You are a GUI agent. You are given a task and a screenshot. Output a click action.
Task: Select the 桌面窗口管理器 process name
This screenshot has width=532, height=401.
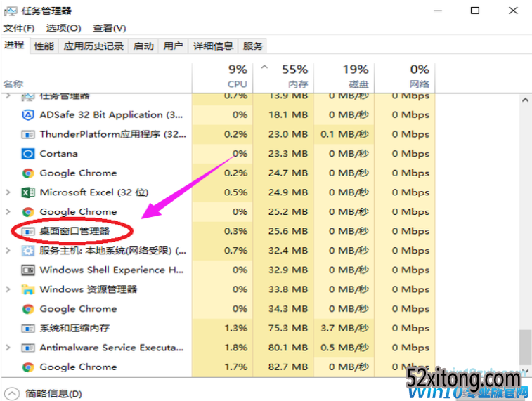point(74,232)
